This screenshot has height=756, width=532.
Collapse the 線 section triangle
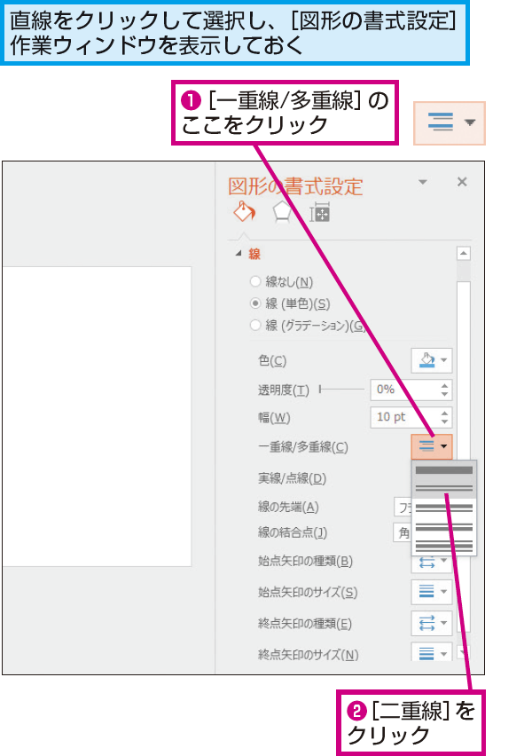click(x=238, y=254)
